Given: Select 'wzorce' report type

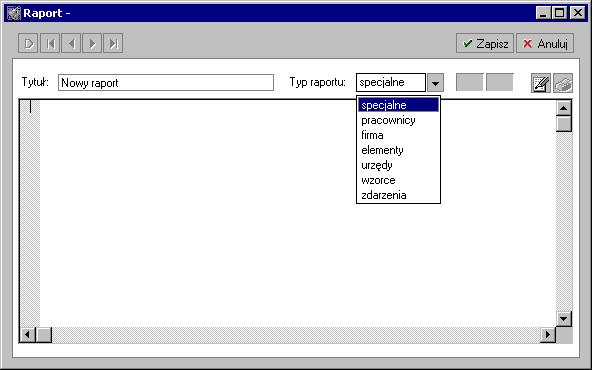Looking at the screenshot, I should (x=398, y=180).
